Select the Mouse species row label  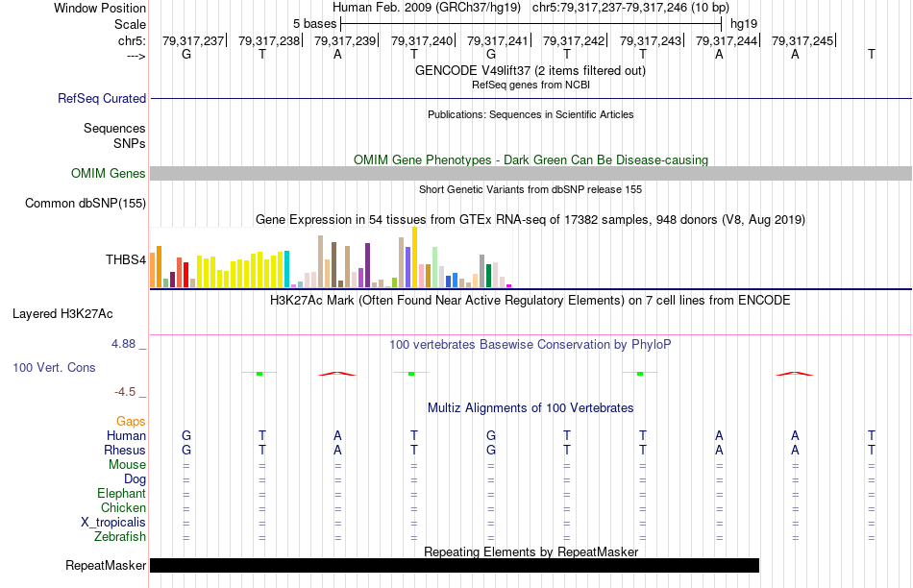click(127, 465)
